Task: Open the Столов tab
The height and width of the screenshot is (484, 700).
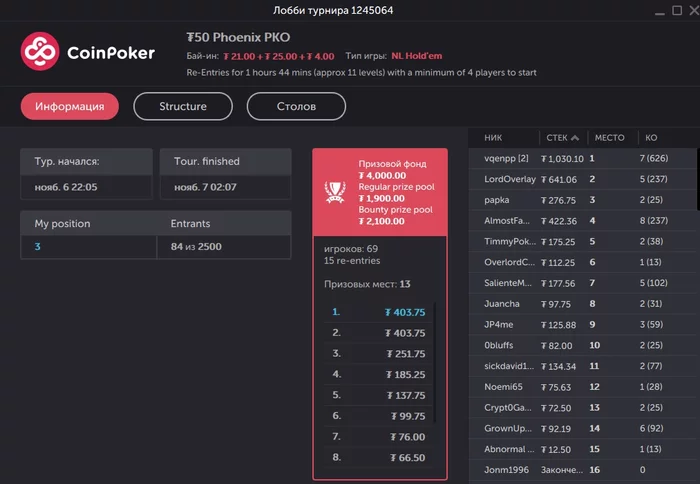Action: pos(296,106)
